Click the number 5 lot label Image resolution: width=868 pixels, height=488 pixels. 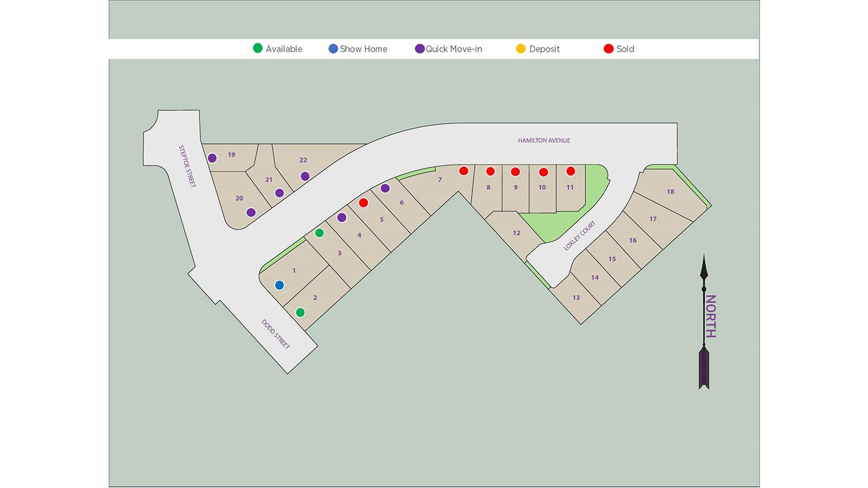click(x=382, y=220)
